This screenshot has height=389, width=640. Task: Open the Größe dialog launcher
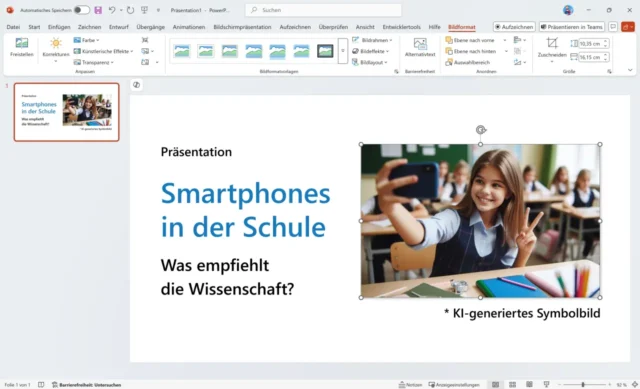(x=609, y=71)
